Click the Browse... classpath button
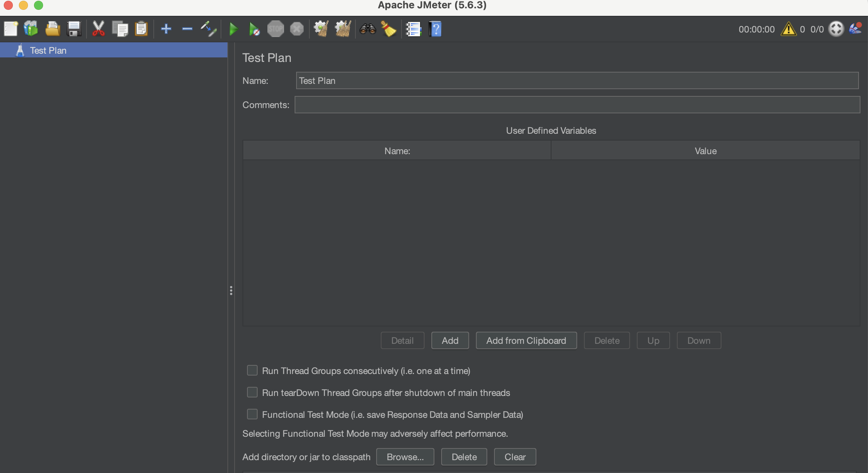The image size is (868, 473). (405, 457)
